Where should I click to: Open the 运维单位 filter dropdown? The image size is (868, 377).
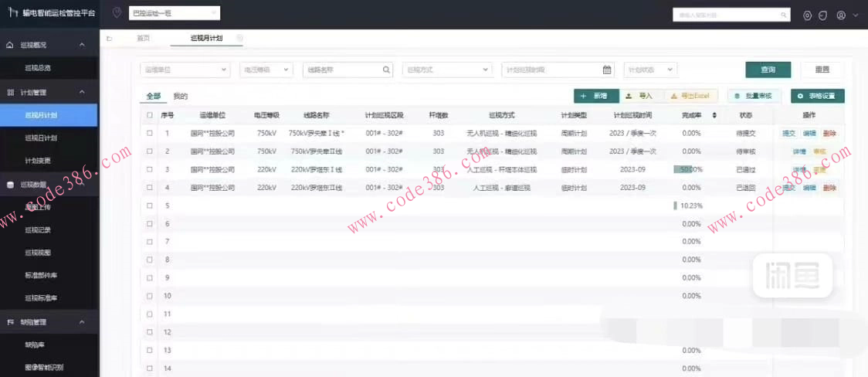point(185,70)
